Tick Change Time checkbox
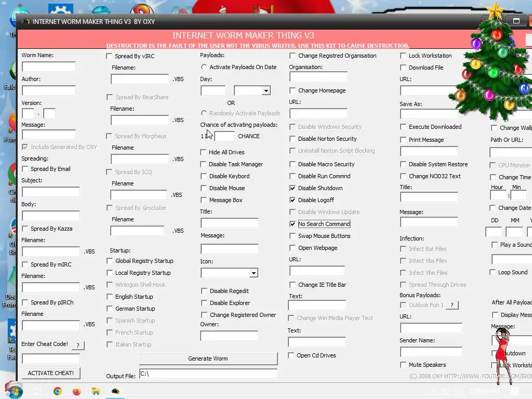 click(493, 177)
